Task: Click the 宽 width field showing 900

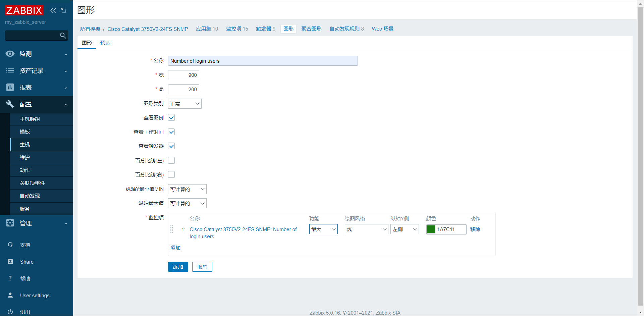Action: tap(183, 75)
